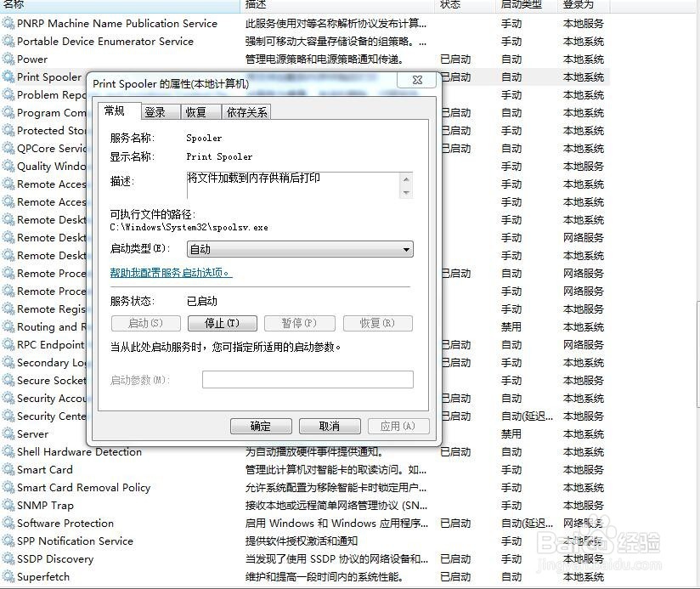Screen dimensions: 700x589
Task: Click gear icon next to Smart Card Removal Policy
Action: 8,487
